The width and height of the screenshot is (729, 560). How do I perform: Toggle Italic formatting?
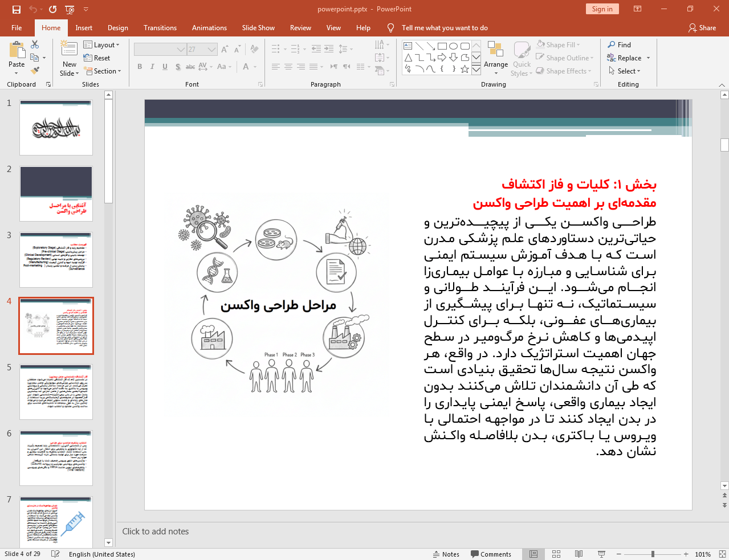[152, 67]
